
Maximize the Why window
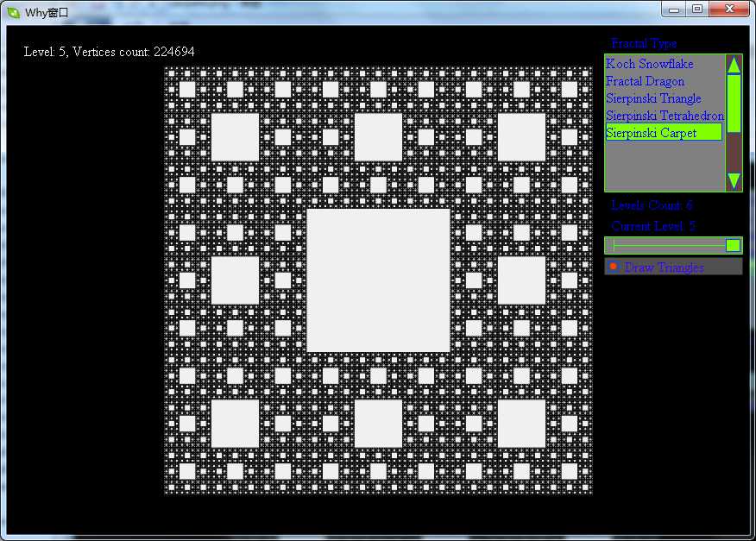pos(697,9)
